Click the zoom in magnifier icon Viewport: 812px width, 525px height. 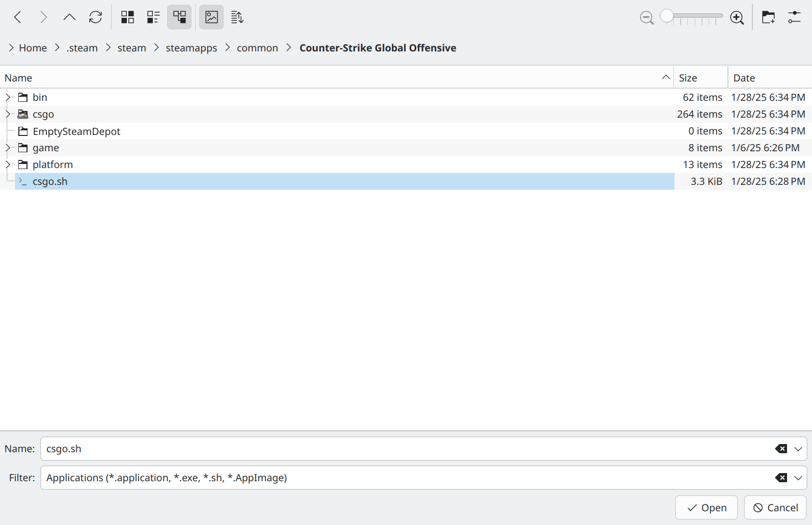pyautogui.click(x=737, y=18)
